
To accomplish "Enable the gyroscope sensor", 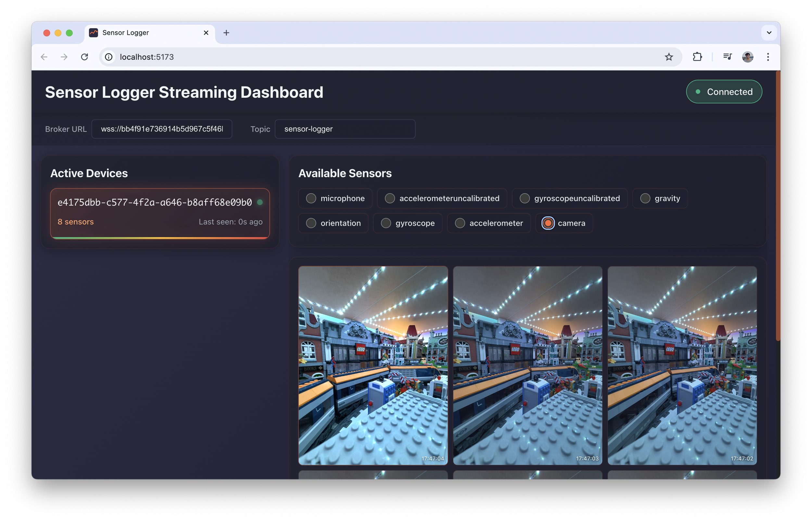I will point(408,223).
